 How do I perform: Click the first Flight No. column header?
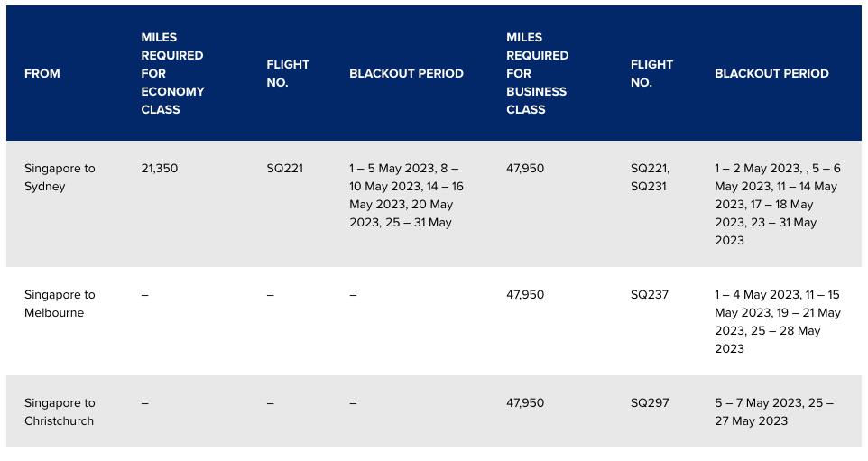pos(288,74)
